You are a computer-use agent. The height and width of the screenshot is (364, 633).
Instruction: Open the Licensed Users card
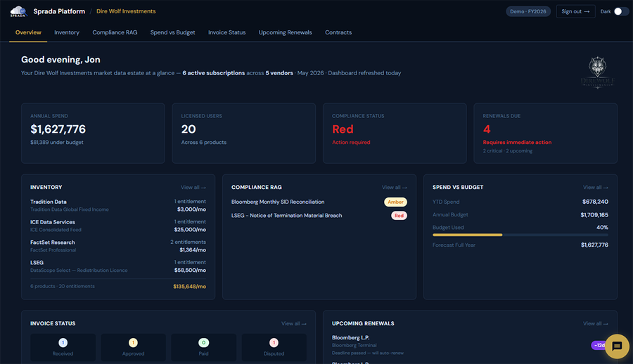[x=244, y=134]
